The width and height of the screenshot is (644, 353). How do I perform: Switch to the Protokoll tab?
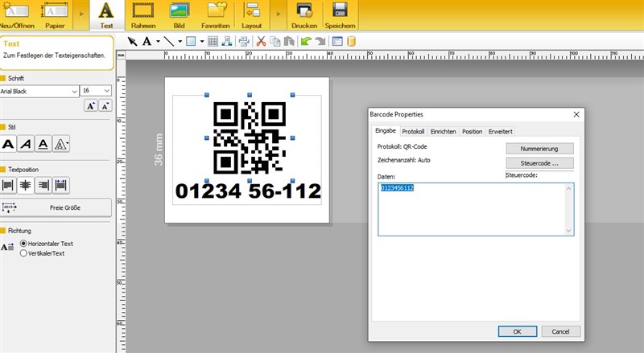point(413,131)
